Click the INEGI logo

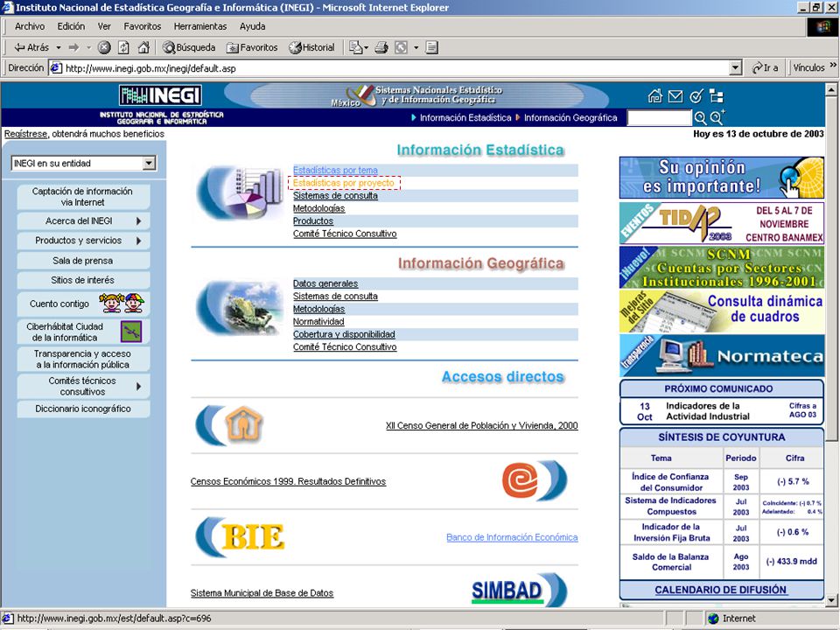point(161,95)
